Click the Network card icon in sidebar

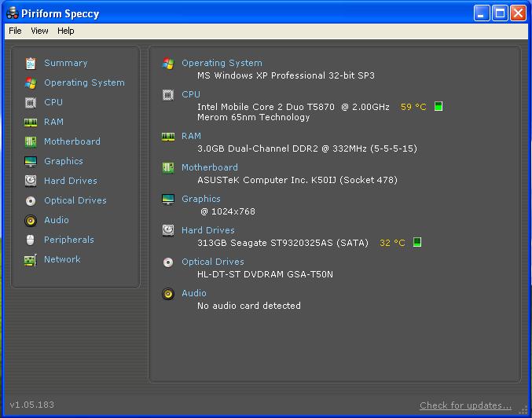[x=31, y=260]
